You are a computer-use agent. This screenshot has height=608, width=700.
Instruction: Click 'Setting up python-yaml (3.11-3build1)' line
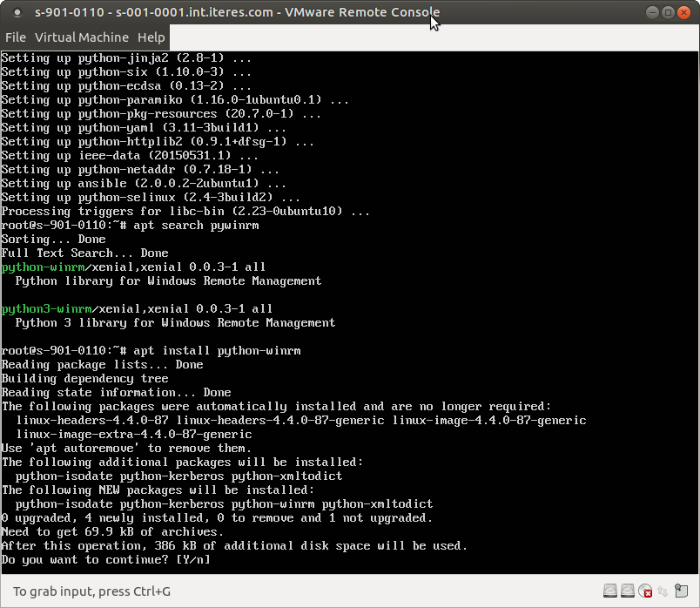tap(144, 128)
